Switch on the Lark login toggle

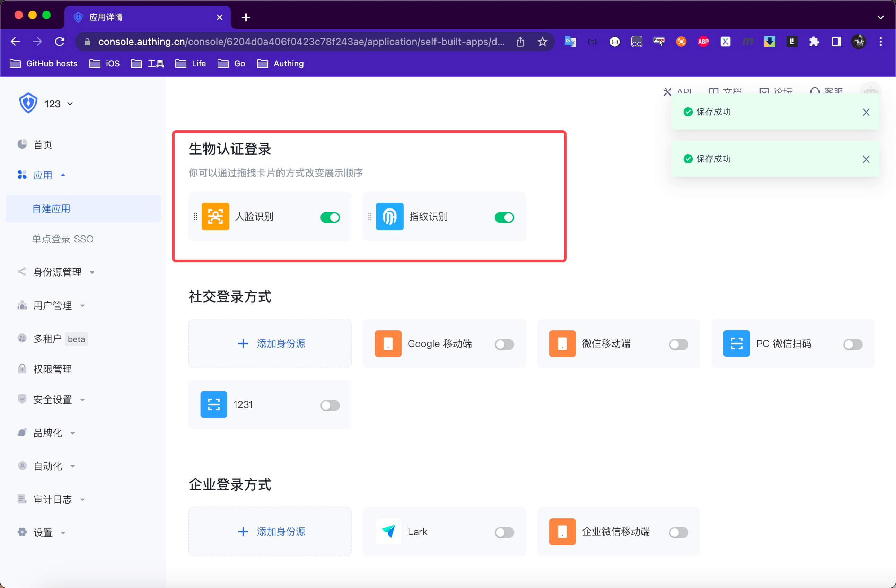[504, 532]
